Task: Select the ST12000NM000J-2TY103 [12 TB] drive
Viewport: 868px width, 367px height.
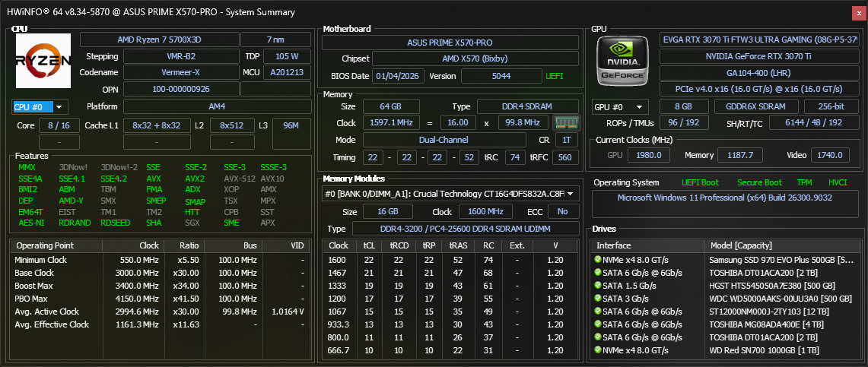Action: pyautogui.click(x=726, y=312)
